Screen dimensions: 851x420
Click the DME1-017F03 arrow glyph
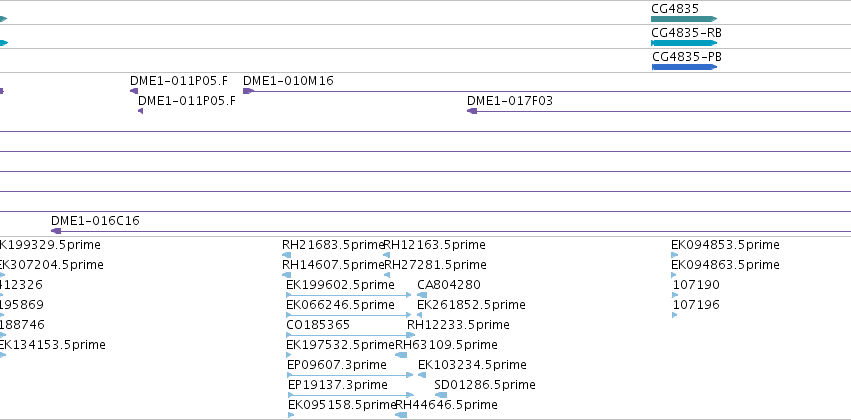point(472,111)
